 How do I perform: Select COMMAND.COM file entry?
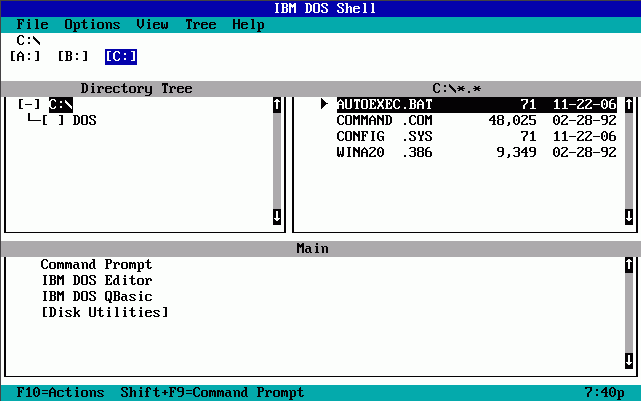(x=384, y=120)
